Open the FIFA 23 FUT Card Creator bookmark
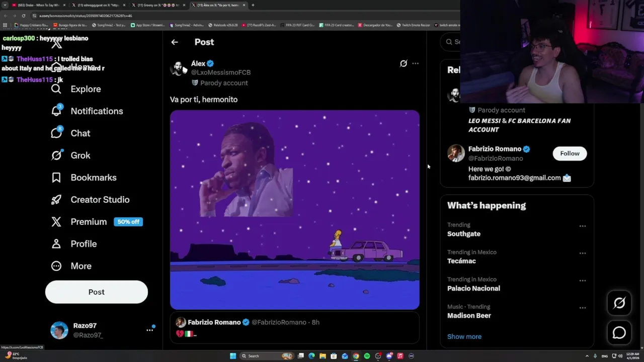This screenshot has width=644, height=362. tap(297, 25)
